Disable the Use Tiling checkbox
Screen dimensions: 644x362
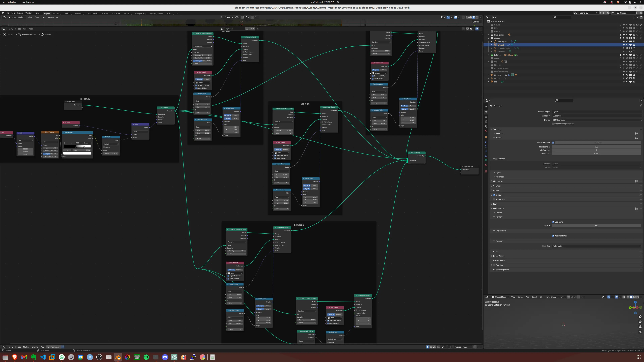[x=553, y=222]
